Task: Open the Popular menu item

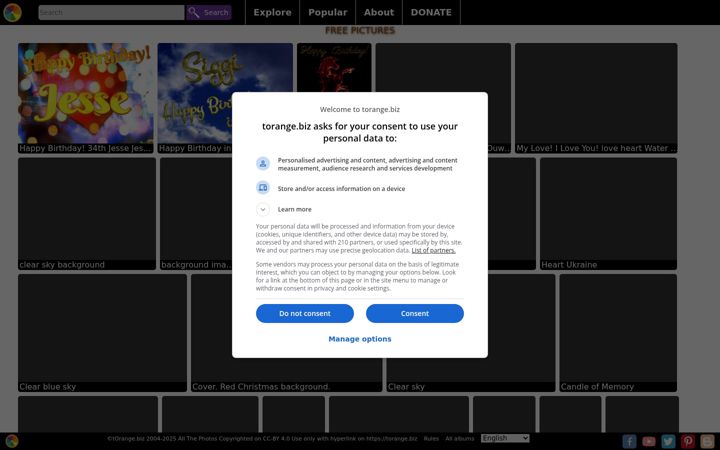Action: click(327, 12)
